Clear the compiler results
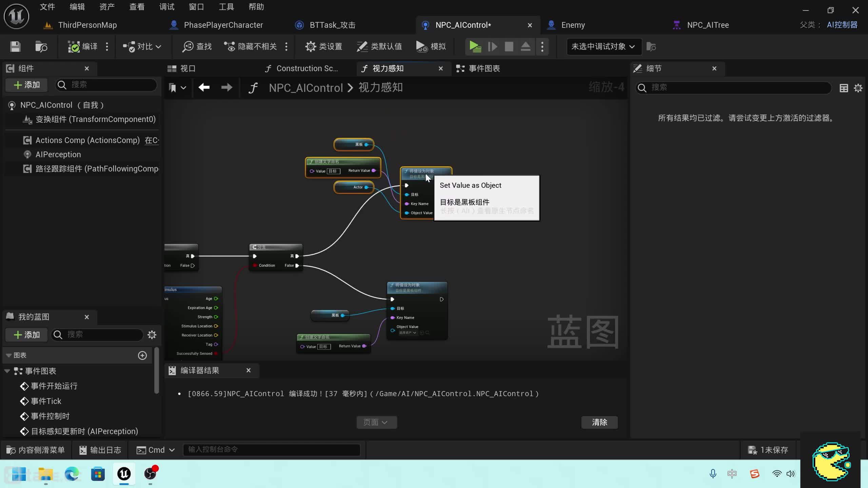Image resolution: width=868 pixels, height=488 pixels. (x=599, y=422)
